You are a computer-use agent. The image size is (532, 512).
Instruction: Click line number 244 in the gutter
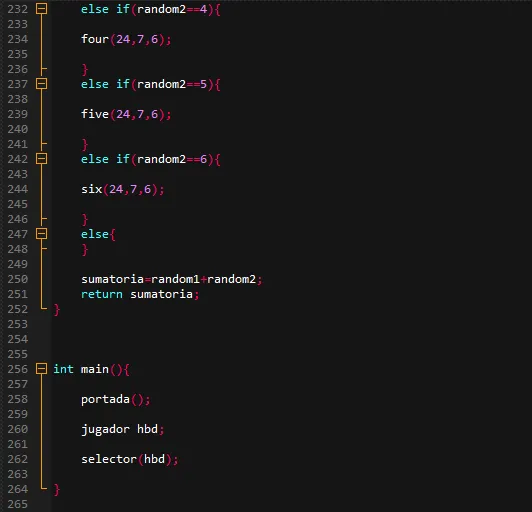18,189
